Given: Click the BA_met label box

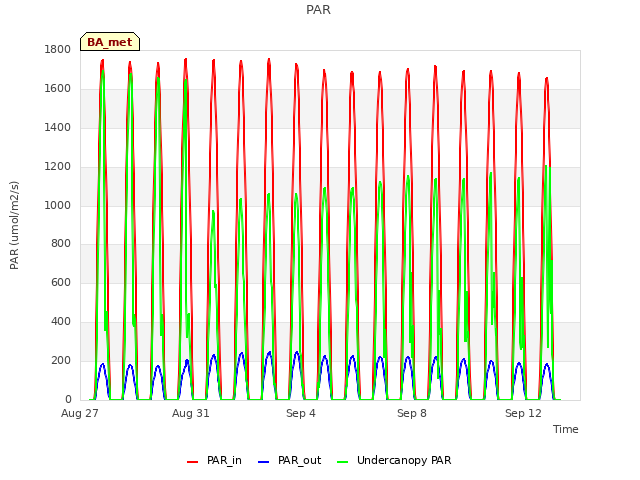Looking at the screenshot, I should (x=110, y=42).
